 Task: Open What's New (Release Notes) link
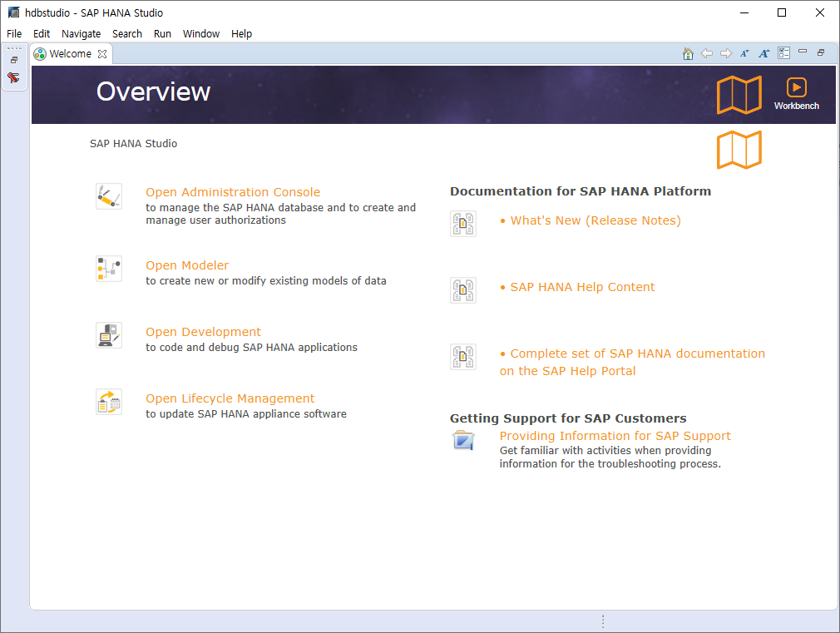595,220
